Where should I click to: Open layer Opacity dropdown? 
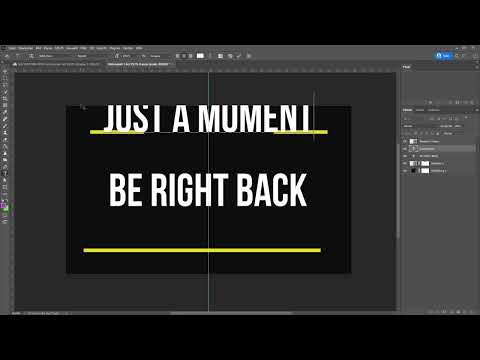point(458,126)
